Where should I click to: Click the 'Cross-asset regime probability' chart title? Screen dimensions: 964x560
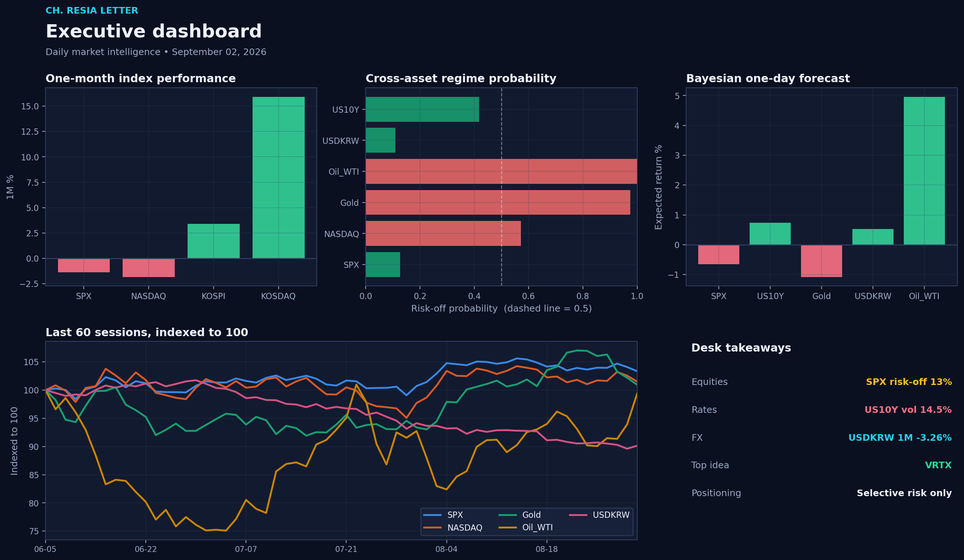point(461,79)
